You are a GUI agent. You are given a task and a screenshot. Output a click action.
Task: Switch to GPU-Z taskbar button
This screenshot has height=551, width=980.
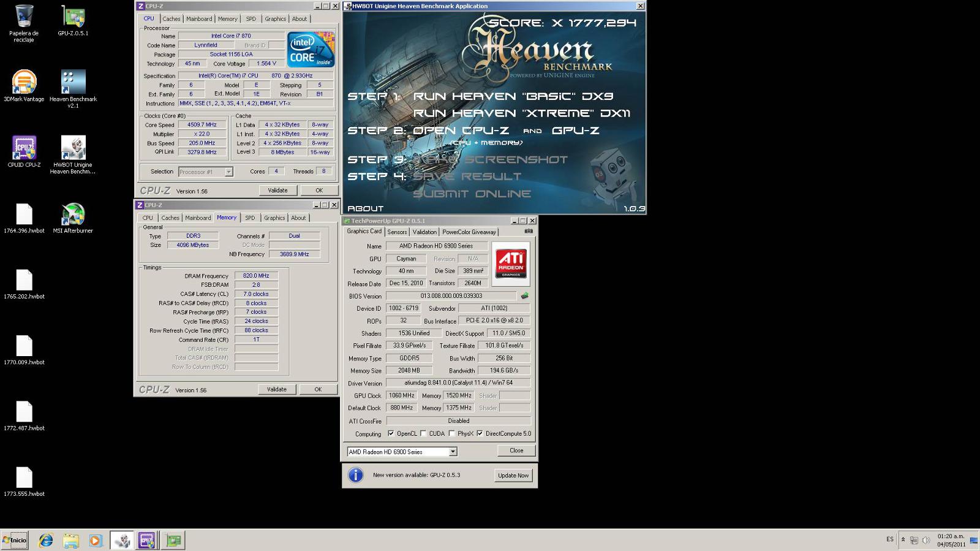pos(173,540)
